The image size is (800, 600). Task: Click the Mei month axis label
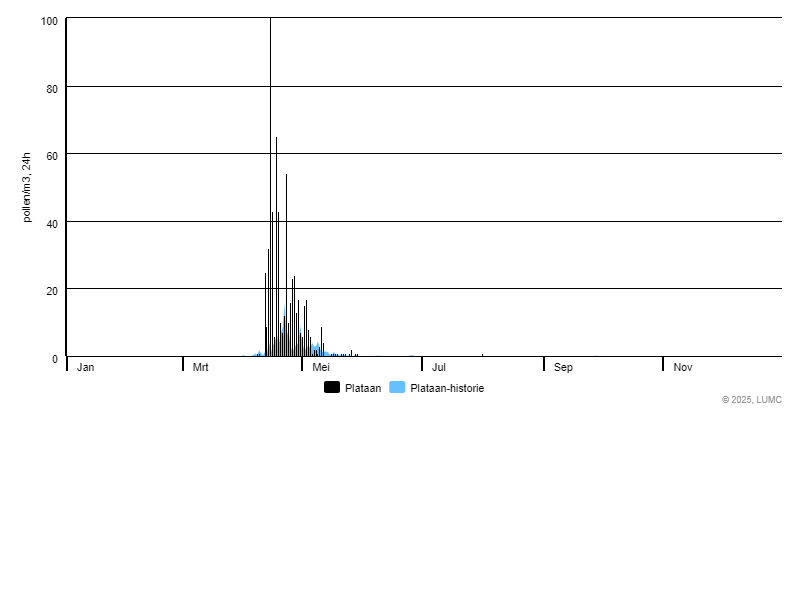pos(321,368)
